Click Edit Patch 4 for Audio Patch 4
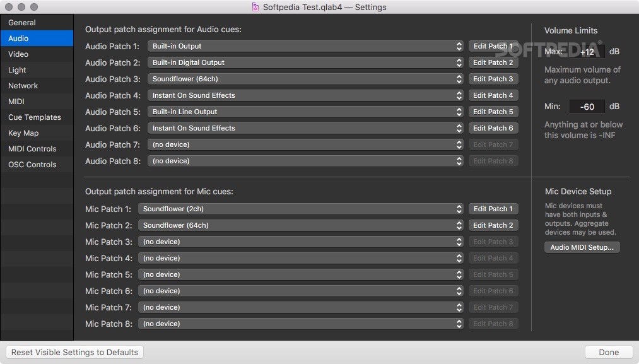 [x=493, y=95]
